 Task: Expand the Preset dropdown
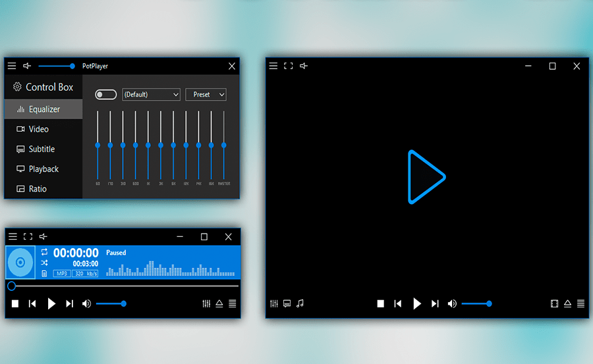(x=206, y=95)
